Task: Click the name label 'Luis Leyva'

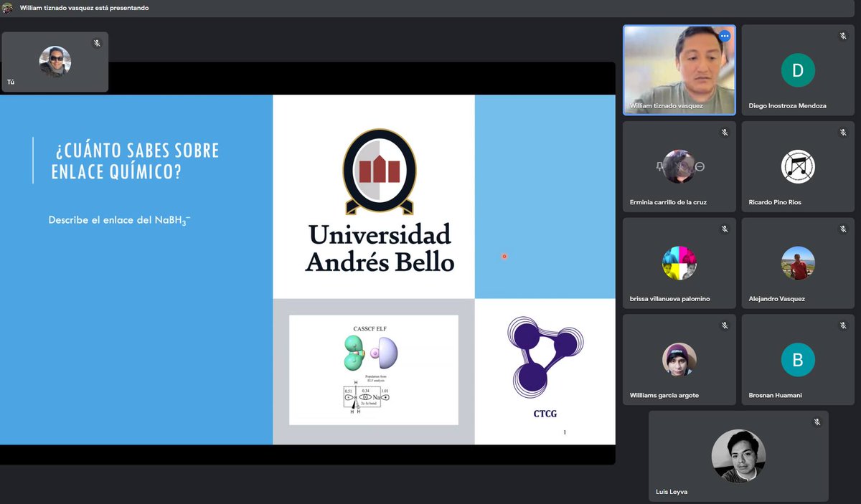Action: (x=672, y=492)
